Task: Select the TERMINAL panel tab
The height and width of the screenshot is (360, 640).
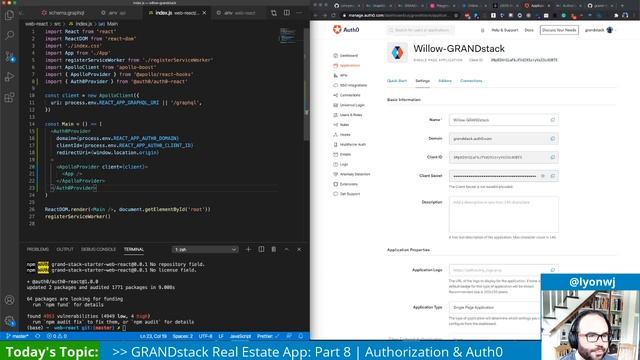Action: [134, 249]
